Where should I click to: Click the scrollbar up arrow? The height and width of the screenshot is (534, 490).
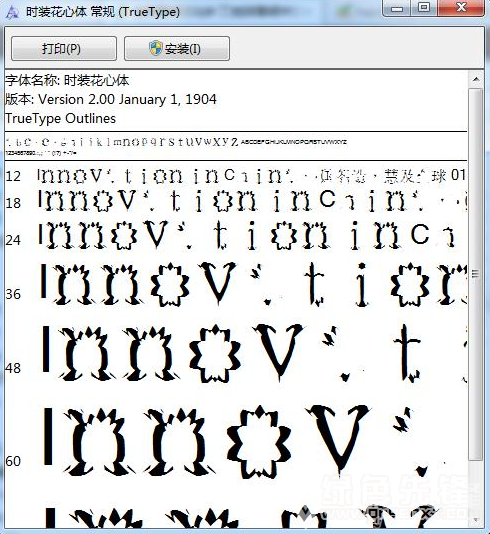pyautogui.click(x=476, y=79)
